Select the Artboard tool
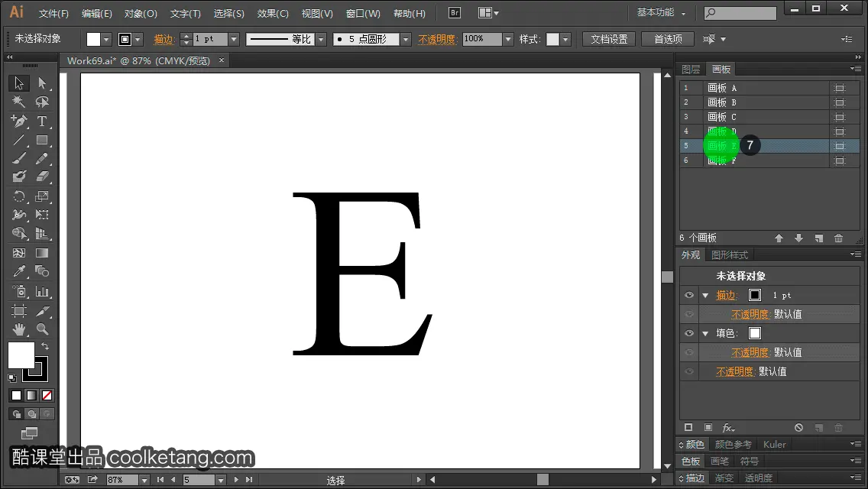The width and height of the screenshot is (868, 489). tap(19, 311)
